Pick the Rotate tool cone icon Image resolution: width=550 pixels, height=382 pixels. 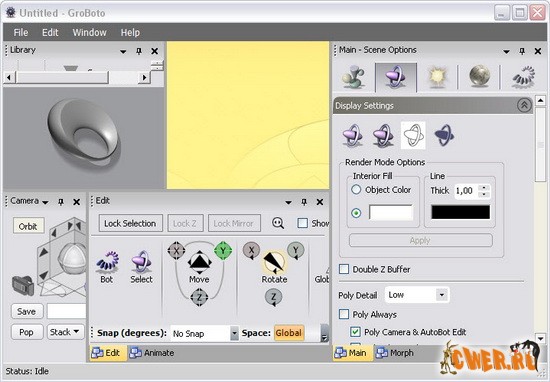pos(274,262)
